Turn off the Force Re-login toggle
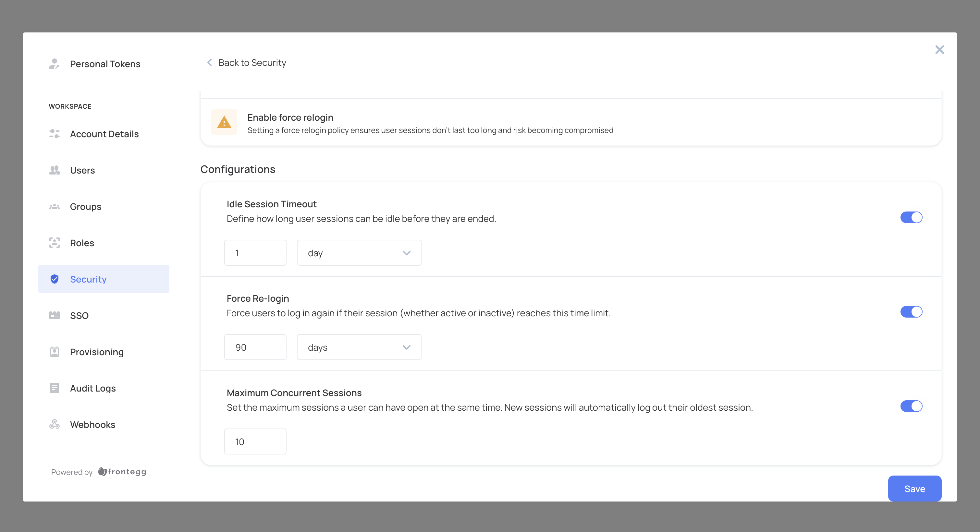Screen dimensions: 980x532 click(911, 312)
